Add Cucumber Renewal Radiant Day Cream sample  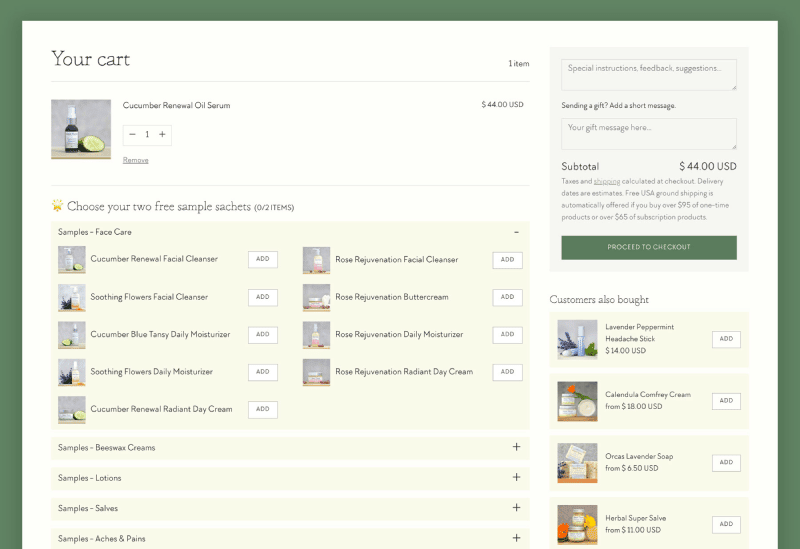[262, 409]
